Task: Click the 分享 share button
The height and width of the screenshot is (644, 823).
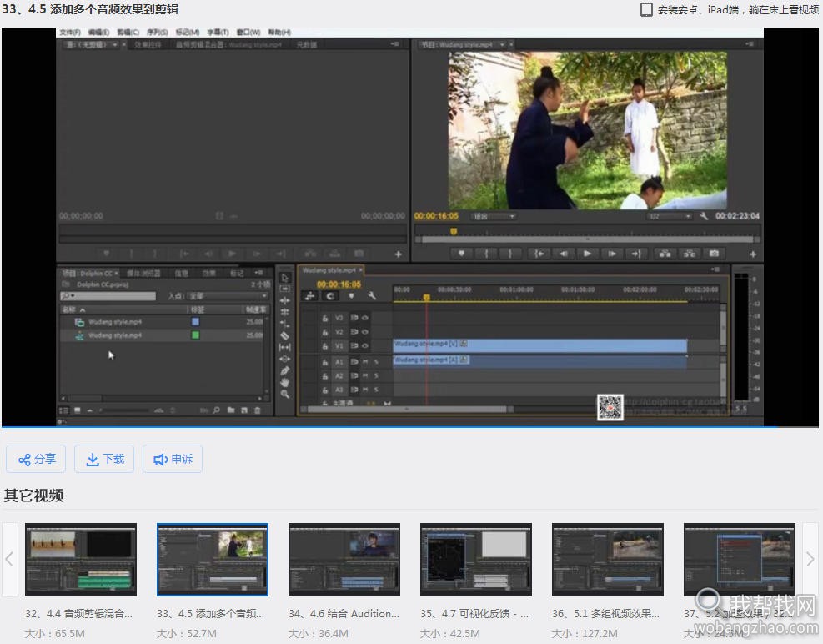Action: 36,459
